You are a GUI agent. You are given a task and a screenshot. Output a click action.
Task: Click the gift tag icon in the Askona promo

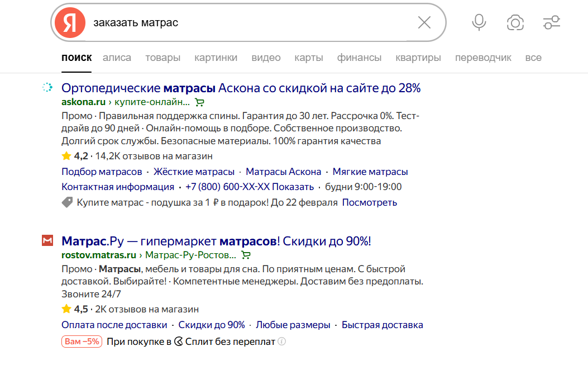pyautogui.click(x=66, y=203)
